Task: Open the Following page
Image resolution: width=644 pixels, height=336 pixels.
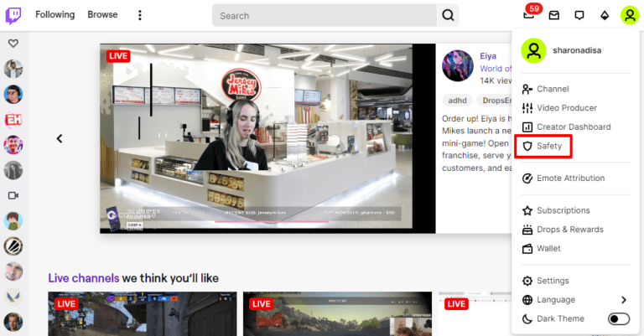Action: [55, 15]
